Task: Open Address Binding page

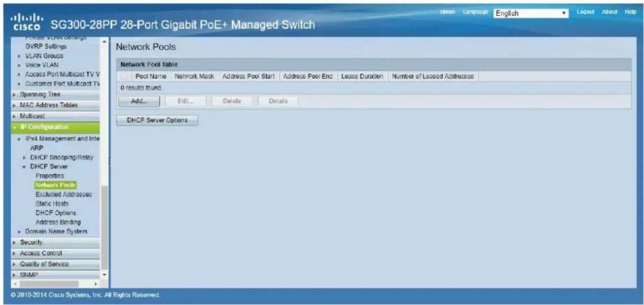Action: pyautogui.click(x=57, y=222)
